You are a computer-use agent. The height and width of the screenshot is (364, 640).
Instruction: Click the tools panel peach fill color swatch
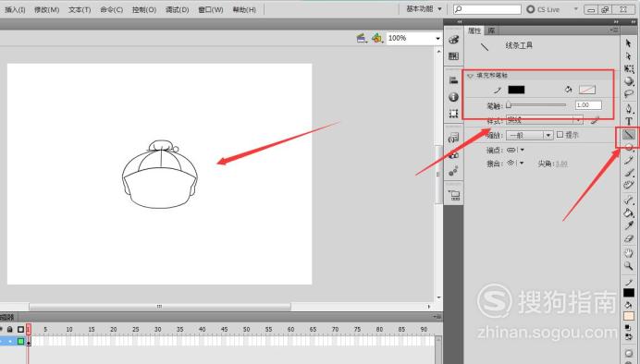pos(629,316)
